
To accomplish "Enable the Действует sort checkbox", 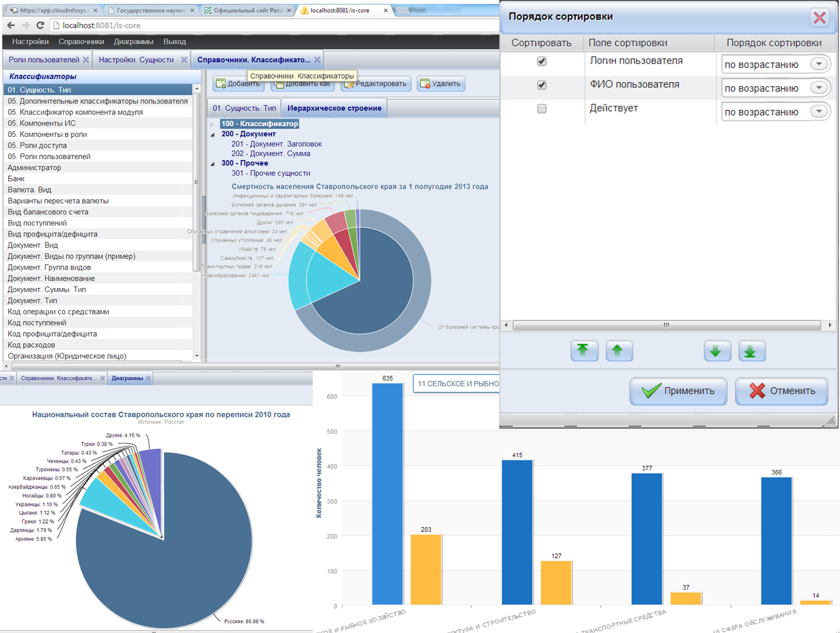I will pos(542,109).
